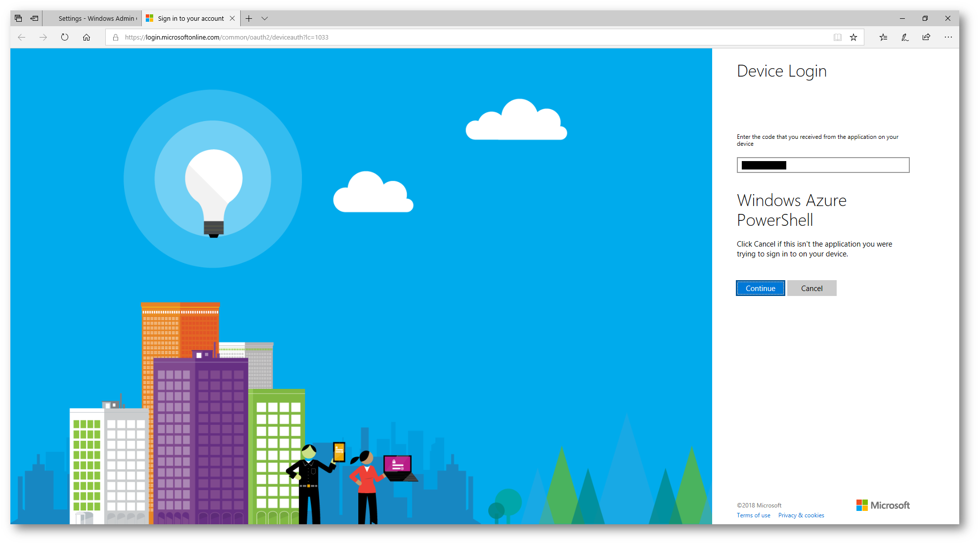Select the Sign in to your account tab

[191, 18]
